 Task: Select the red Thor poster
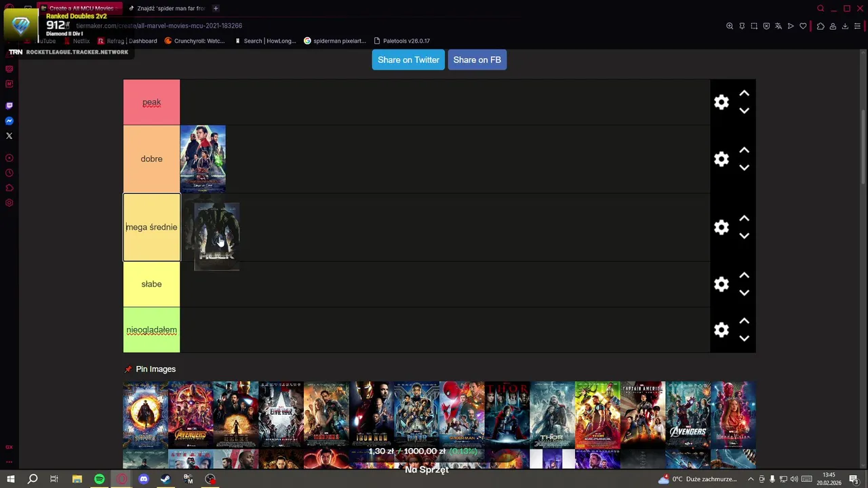[507, 415]
